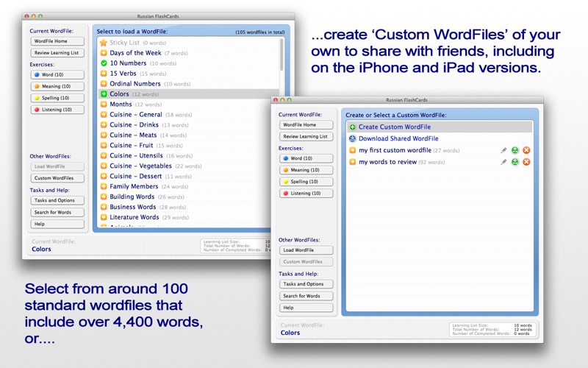
Task: Click the green share icon for my words to review
Action: point(515,162)
